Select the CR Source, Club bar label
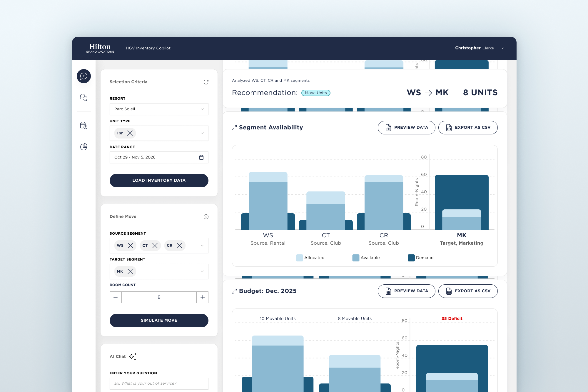Viewport: 588px width, 392px height. [x=384, y=239]
